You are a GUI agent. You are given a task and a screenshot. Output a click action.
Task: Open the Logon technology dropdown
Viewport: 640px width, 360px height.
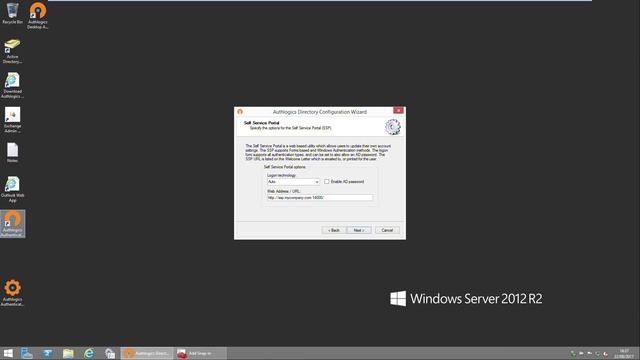[x=293, y=182]
